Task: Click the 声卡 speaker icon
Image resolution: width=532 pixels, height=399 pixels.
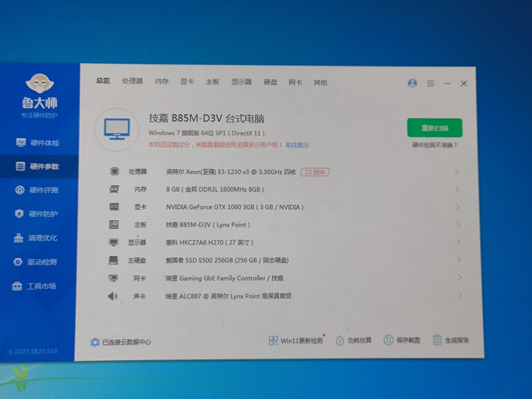Action: click(113, 296)
